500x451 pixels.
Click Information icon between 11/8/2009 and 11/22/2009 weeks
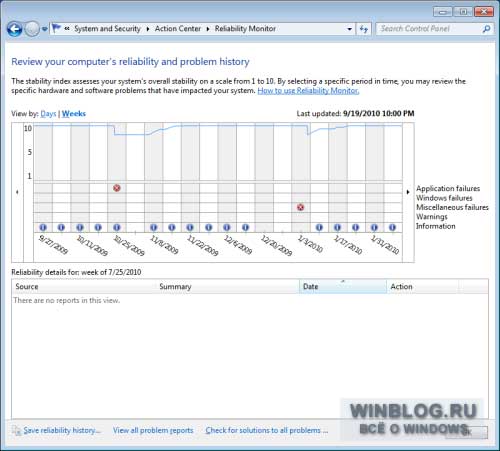(x=172, y=227)
